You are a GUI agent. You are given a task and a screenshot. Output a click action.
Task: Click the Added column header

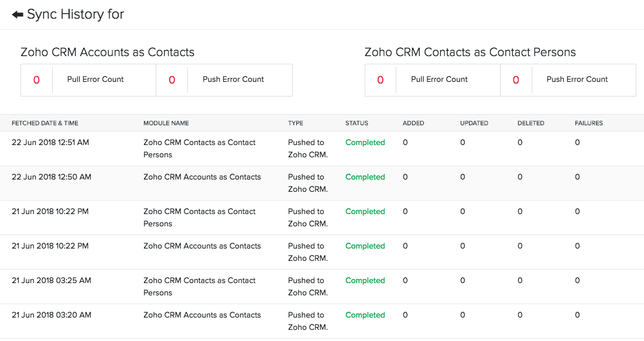[x=413, y=123]
